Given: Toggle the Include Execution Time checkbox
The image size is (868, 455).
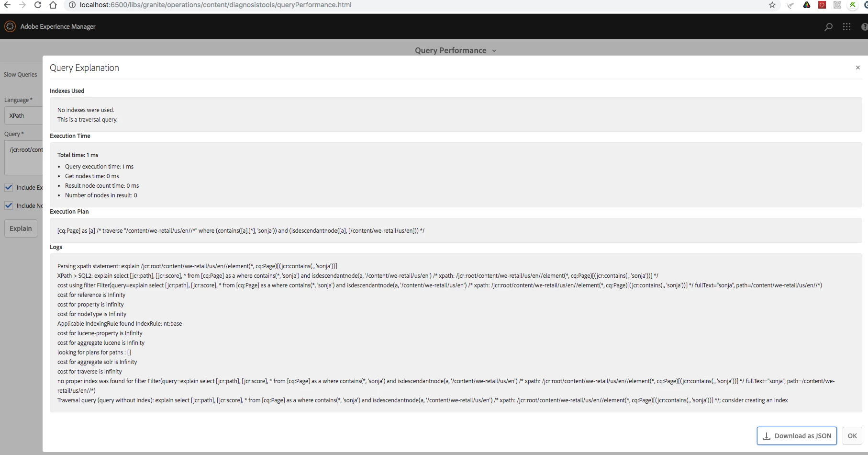Looking at the screenshot, I should 9,187.
